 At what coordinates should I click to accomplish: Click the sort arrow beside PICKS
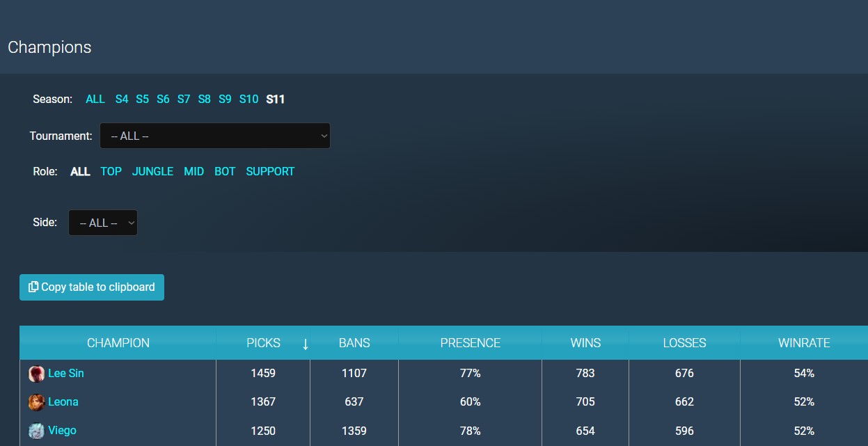305,343
